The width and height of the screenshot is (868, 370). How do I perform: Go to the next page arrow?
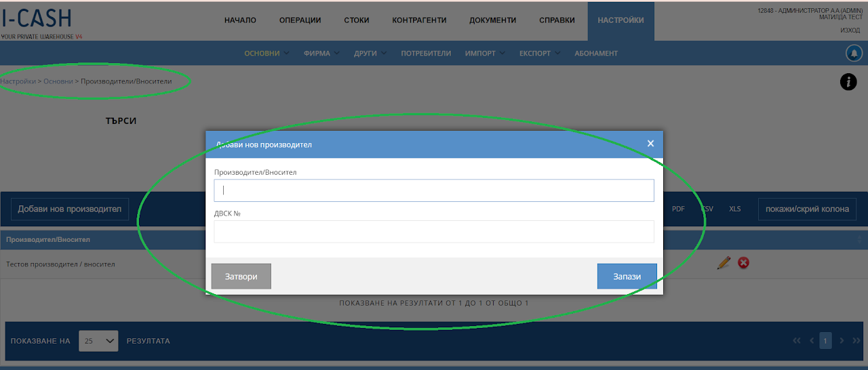point(842,340)
